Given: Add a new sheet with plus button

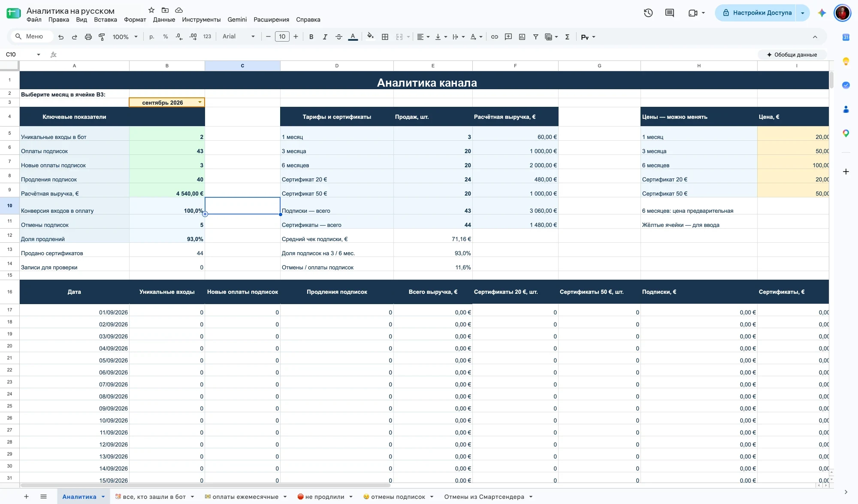Looking at the screenshot, I should (26, 497).
